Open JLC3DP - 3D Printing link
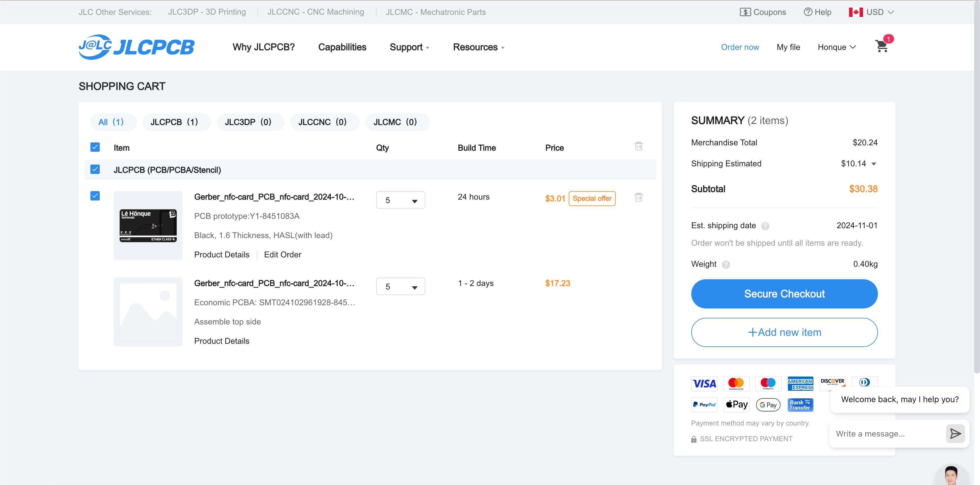 (207, 12)
